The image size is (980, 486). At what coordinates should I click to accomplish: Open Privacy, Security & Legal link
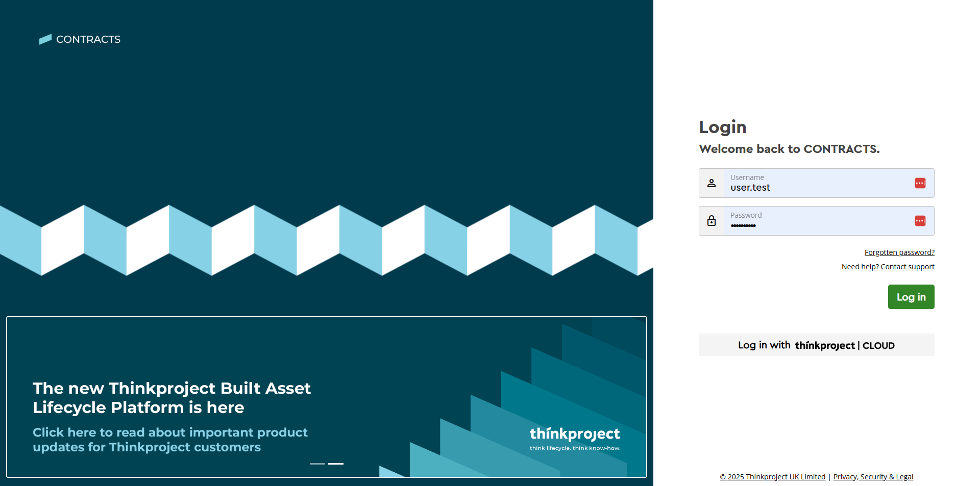pos(873,477)
